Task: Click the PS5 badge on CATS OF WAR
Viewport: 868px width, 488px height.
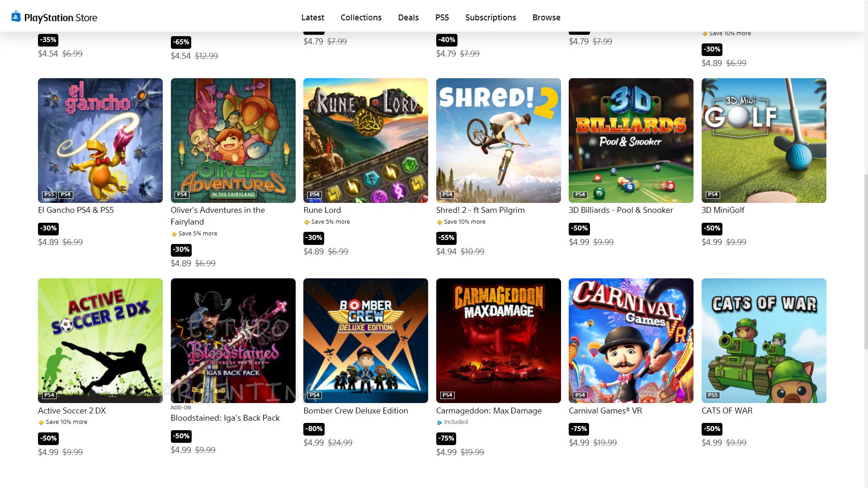Action: 712,395
